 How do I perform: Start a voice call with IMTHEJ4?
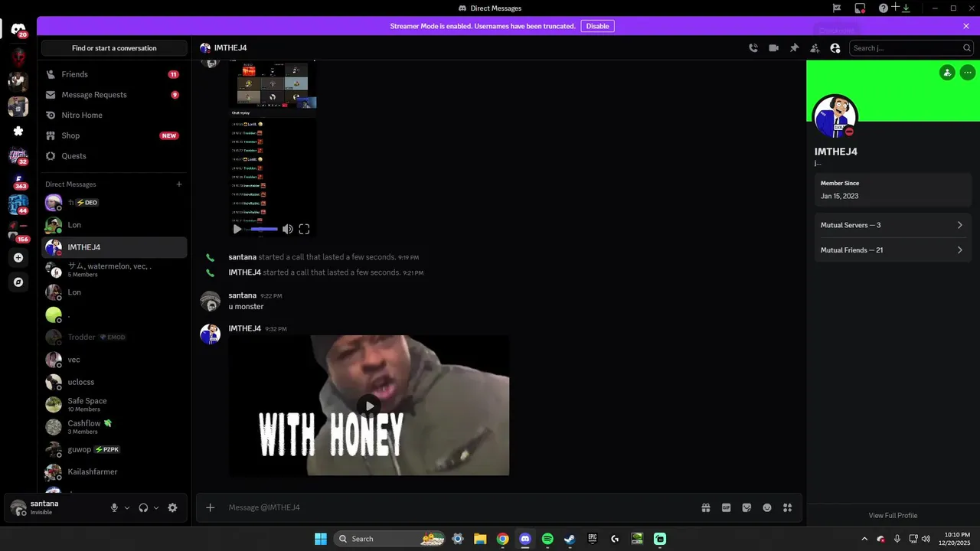pos(753,48)
